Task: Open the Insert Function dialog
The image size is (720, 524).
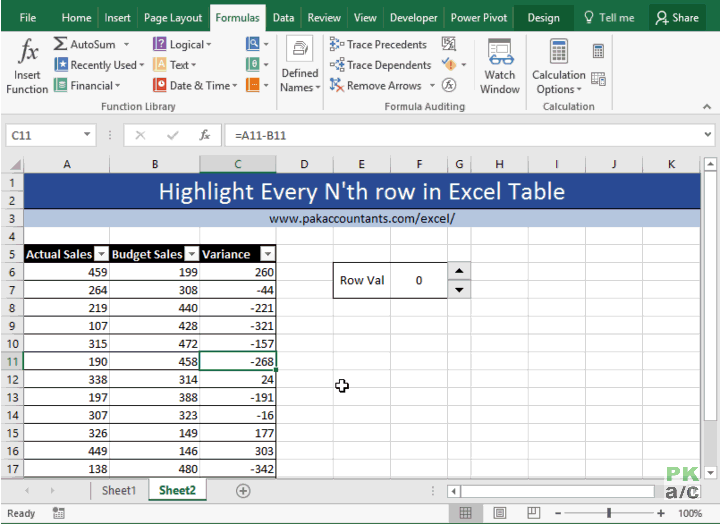Action: pos(27,67)
